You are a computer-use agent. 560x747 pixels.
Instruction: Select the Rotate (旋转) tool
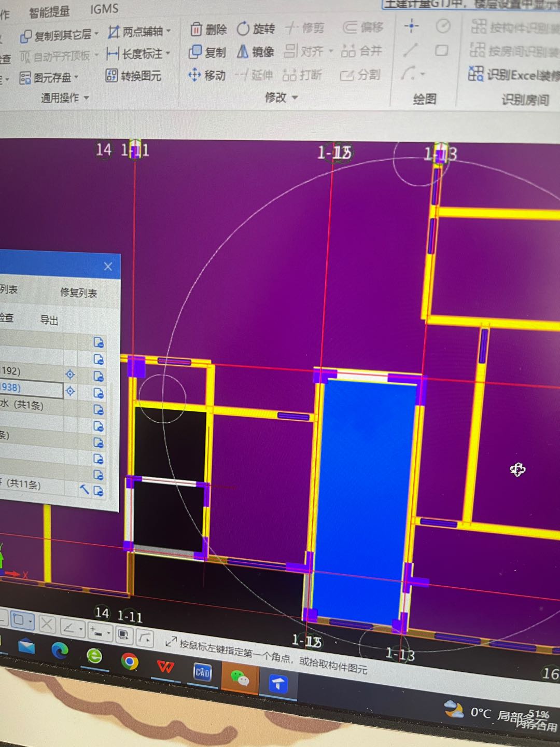pos(256,29)
